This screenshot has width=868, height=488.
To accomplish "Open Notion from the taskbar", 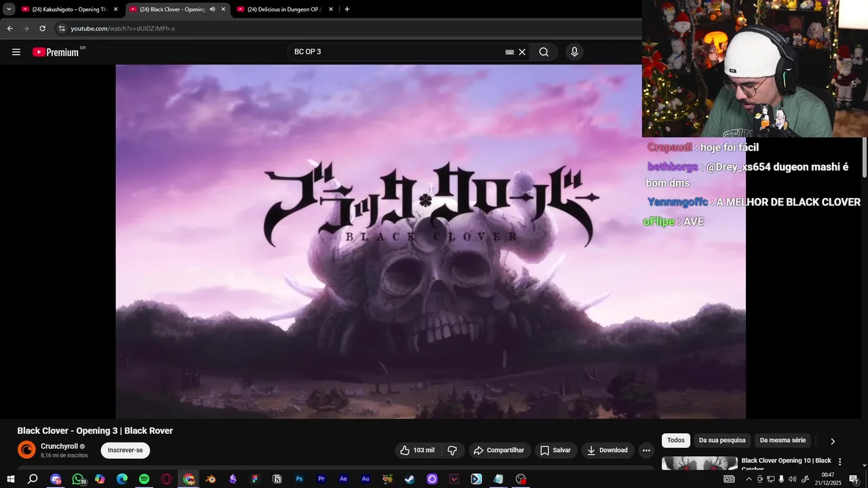I will [x=277, y=479].
